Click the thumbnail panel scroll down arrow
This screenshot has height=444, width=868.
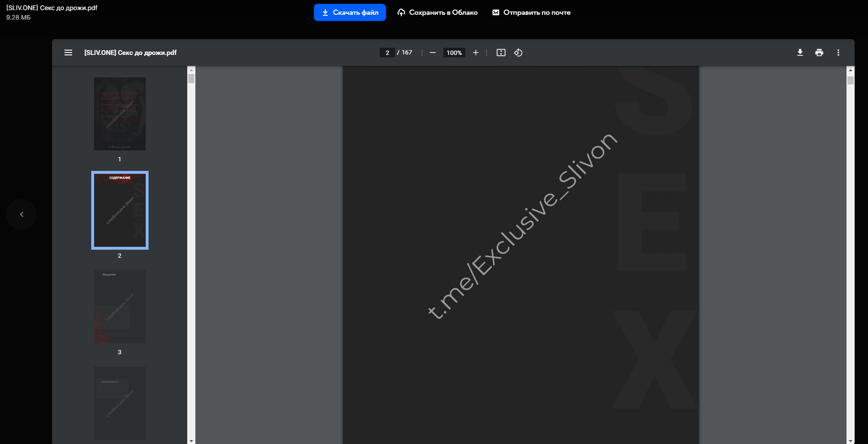point(192,441)
